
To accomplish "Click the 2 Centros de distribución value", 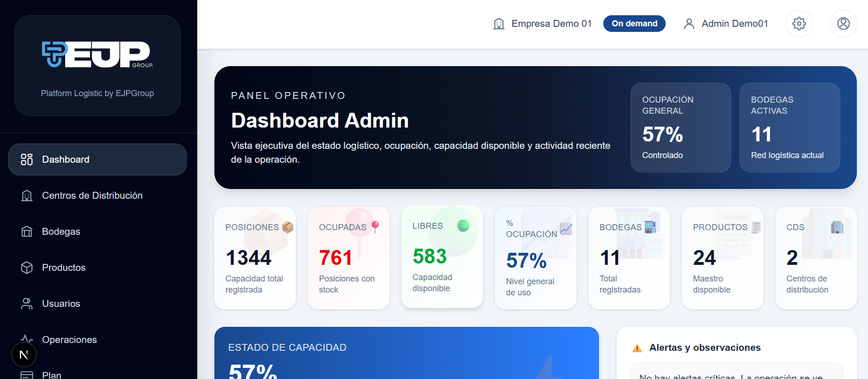I will [x=792, y=258].
